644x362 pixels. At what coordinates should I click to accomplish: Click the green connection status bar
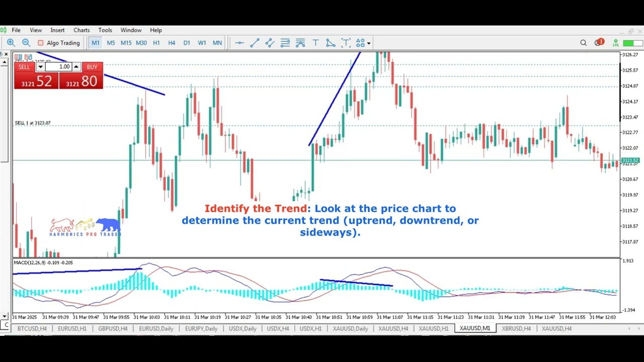click(x=632, y=43)
